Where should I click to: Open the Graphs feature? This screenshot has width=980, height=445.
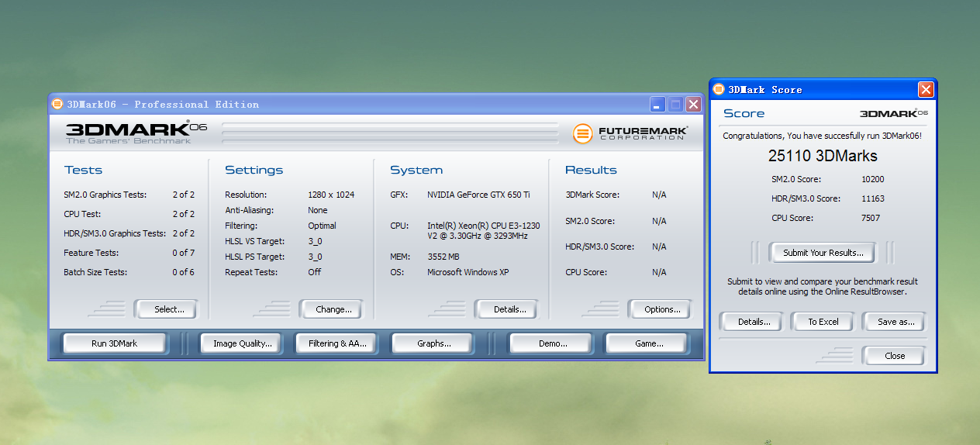pyautogui.click(x=433, y=343)
